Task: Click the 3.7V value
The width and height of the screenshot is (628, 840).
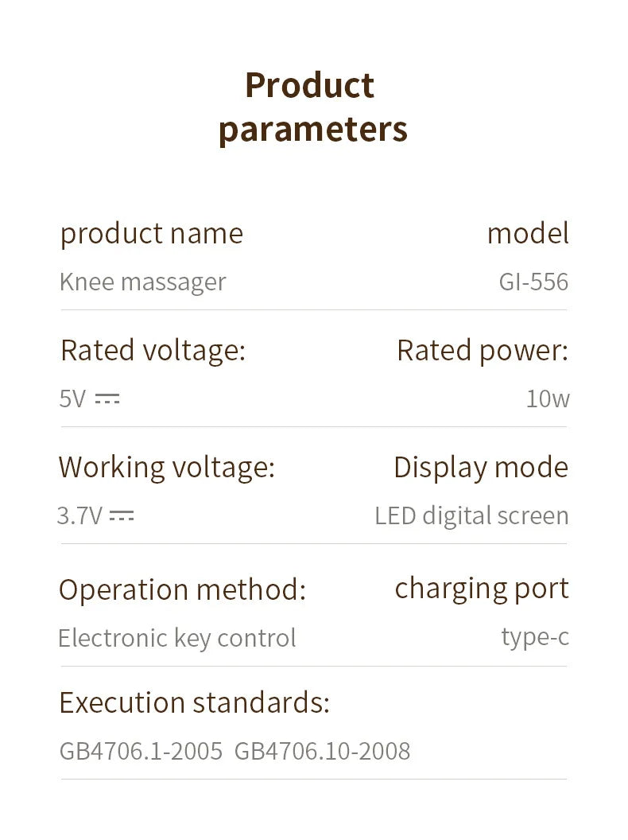Action: pyautogui.click(x=79, y=516)
